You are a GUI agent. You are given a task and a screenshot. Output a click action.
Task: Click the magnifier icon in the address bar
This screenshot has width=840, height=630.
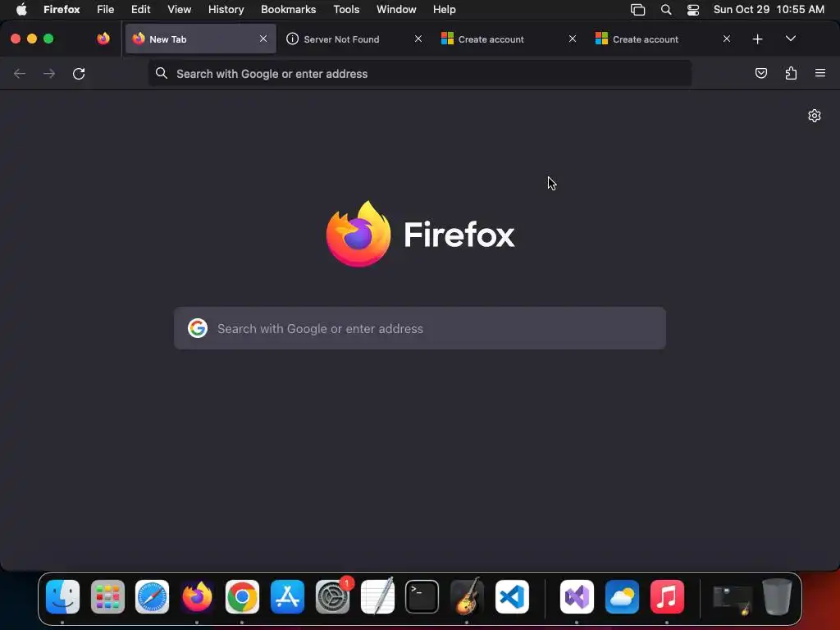162,73
